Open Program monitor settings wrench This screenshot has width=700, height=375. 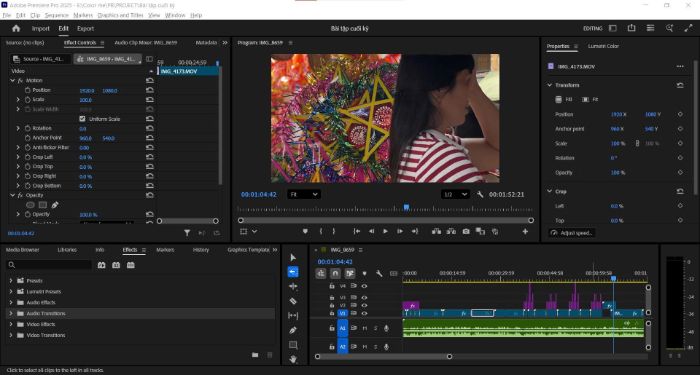480,195
